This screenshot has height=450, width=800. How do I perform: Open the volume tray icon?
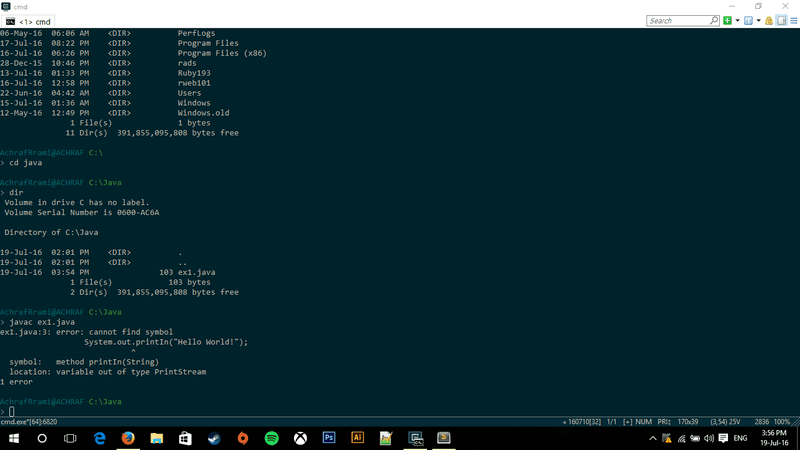[709, 438]
